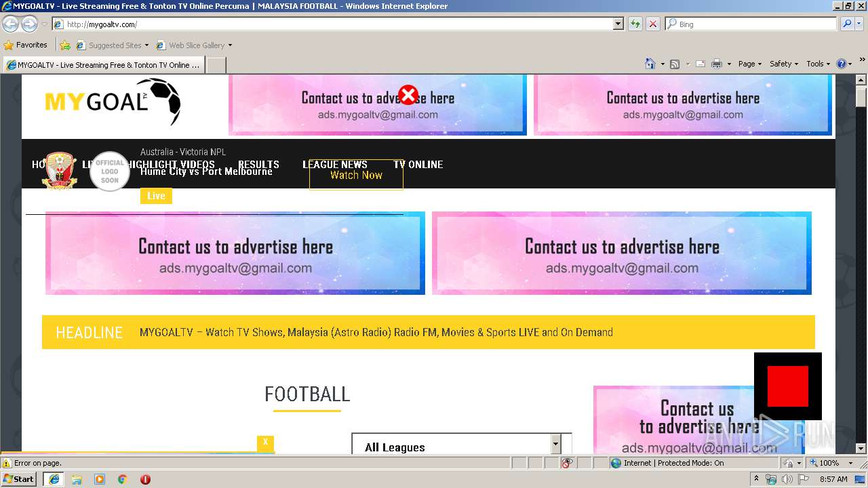This screenshot has height=488, width=868.
Task: Click the Windows Start button
Action: pos(19,479)
